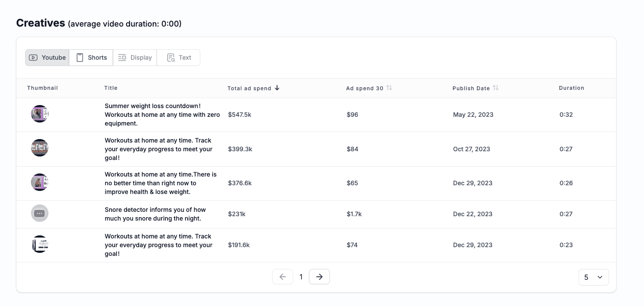The image size is (644, 306).
Task: Click the Publish Date sort icon
Action: [x=496, y=88]
